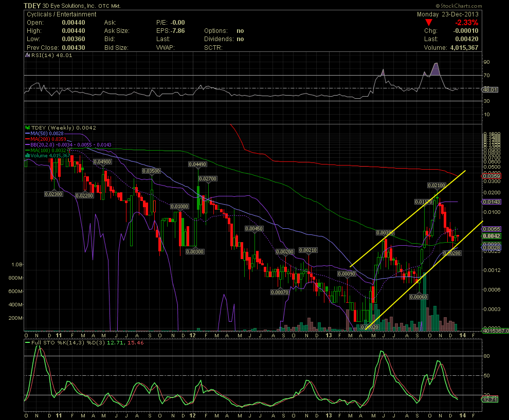Click the Chg value -0.00010
This screenshot has width=509, height=420.
[465, 31]
